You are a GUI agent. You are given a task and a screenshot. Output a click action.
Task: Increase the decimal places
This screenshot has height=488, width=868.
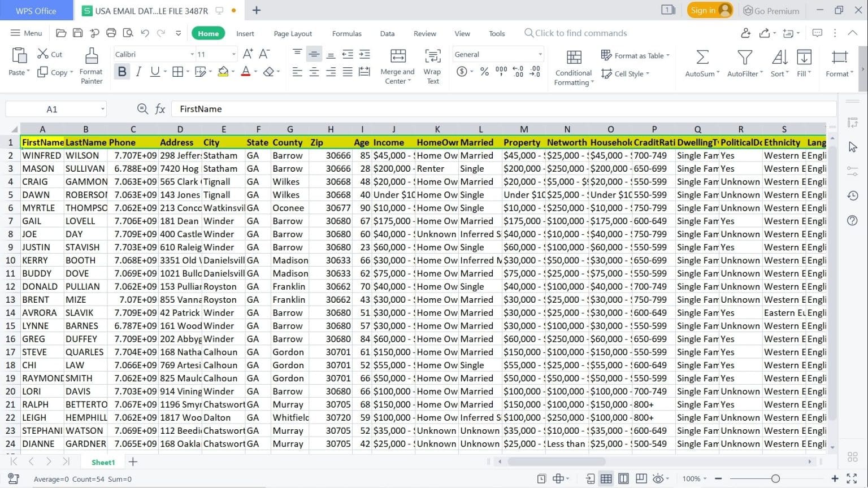518,72
